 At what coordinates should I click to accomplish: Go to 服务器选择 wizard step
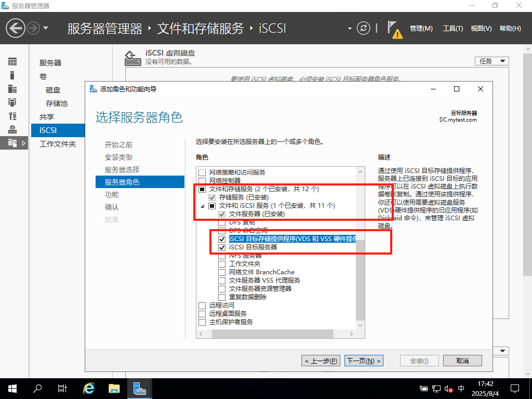pyautogui.click(x=122, y=170)
